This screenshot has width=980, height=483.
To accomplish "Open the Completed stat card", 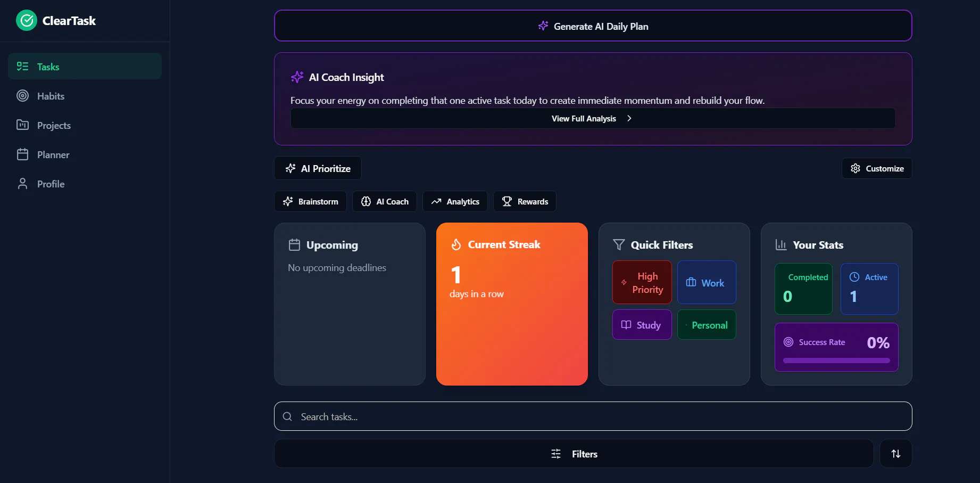I will point(803,289).
